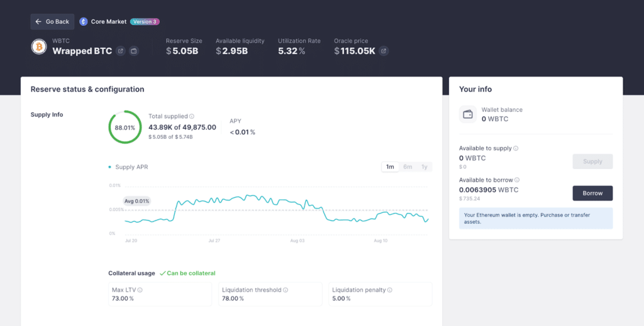Click info icon beside Available to supply

pos(516,148)
